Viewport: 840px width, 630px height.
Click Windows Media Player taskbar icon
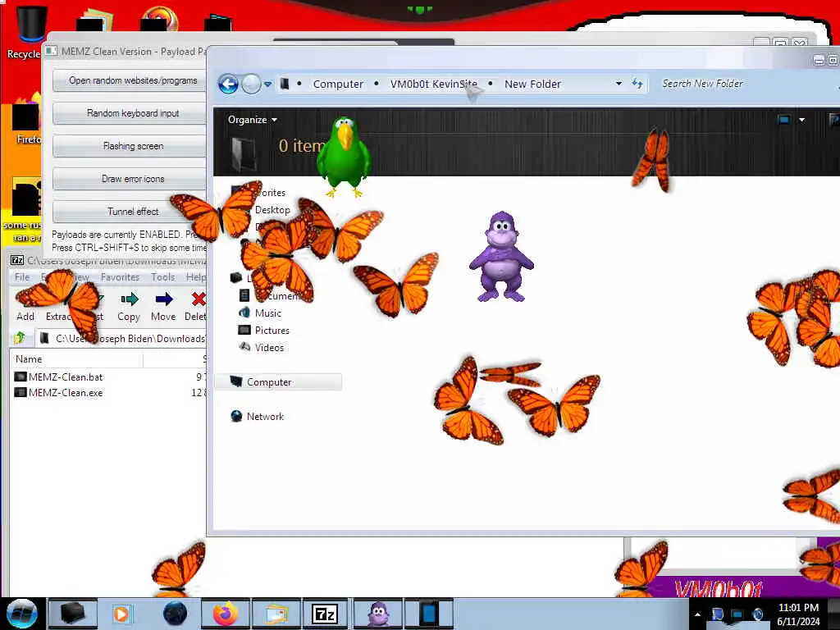121,614
